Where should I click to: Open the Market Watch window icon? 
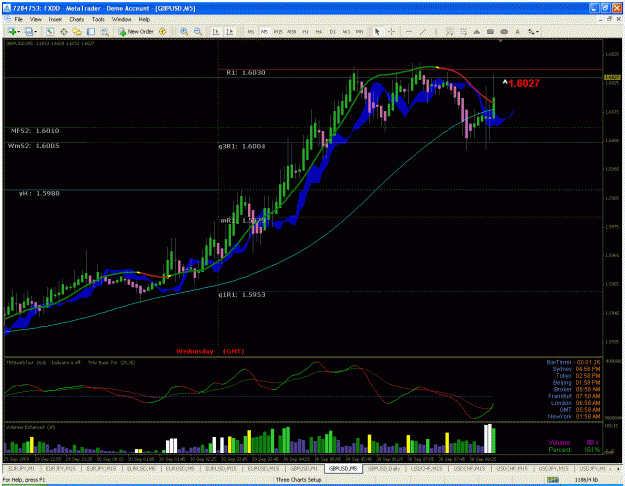[50, 31]
